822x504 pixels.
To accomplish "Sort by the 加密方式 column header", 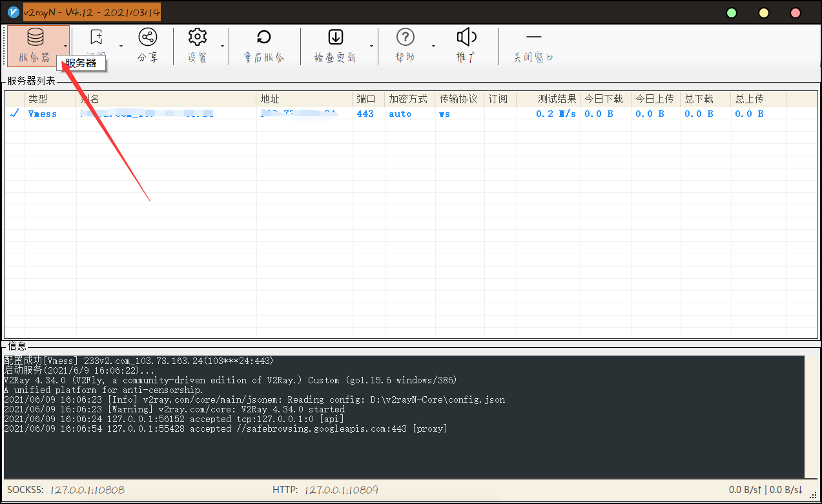I will click(x=410, y=99).
